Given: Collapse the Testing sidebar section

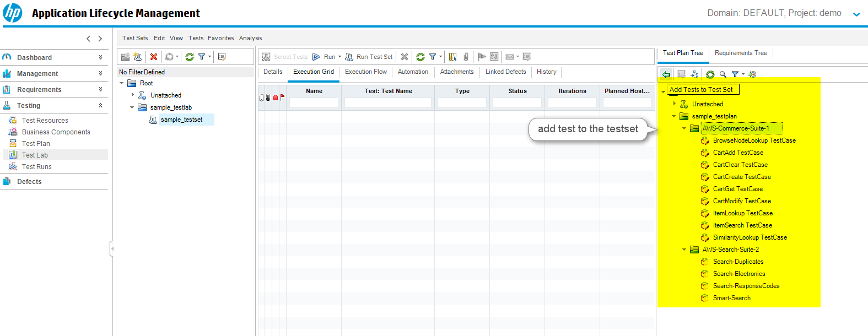Looking at the screenshot, I should [100, 106].
